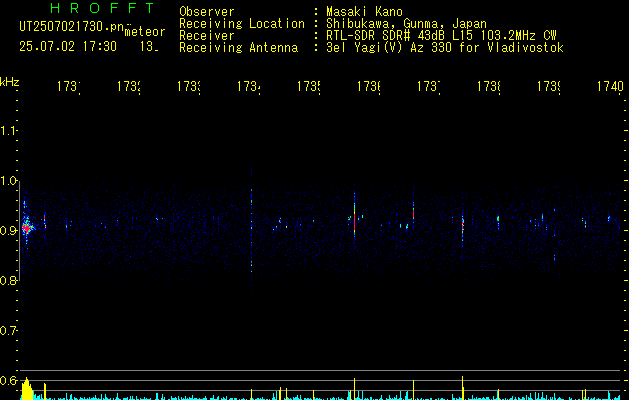Click the 1.0 frequency axis label
Image resolution: width=629 pixels, height=400 pixels.
click(8, 181)
